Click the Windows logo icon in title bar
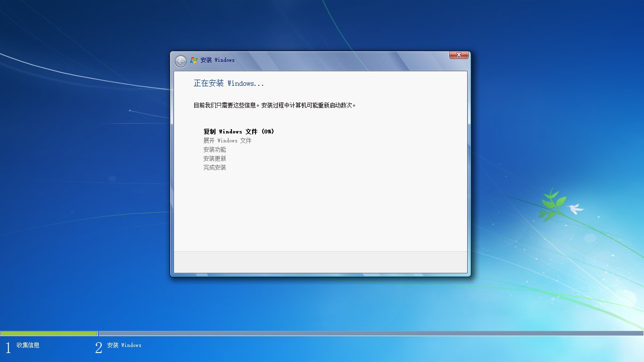This screenshot has width=644, height=362. point(193,60)
